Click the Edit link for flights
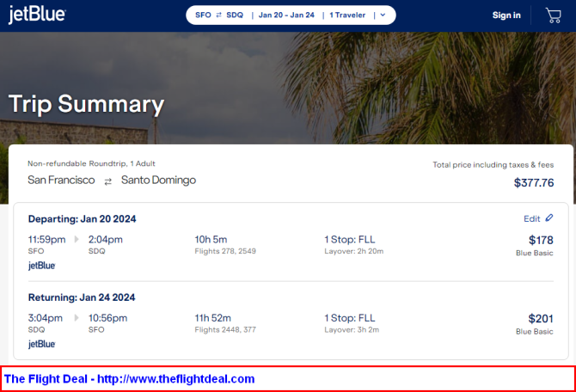576x392 pixels. point(531,219)
